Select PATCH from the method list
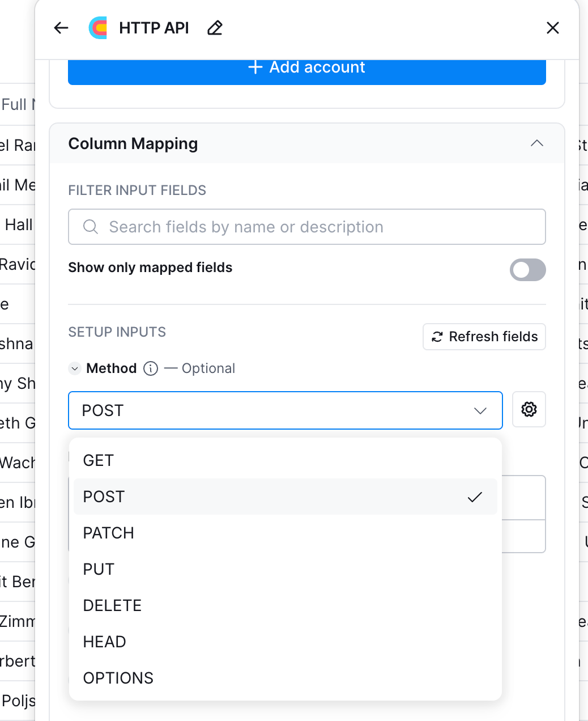 click(x=109, y=533)
